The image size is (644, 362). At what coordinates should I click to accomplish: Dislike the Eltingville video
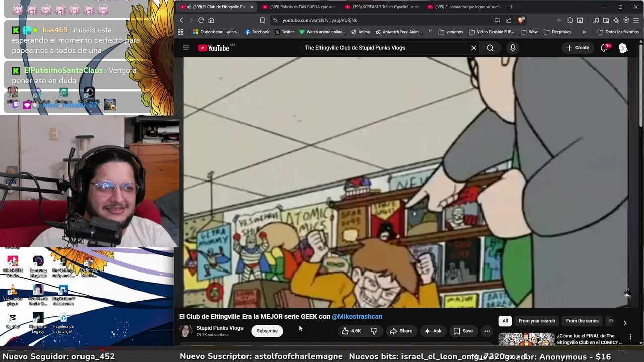coord(374,331)
